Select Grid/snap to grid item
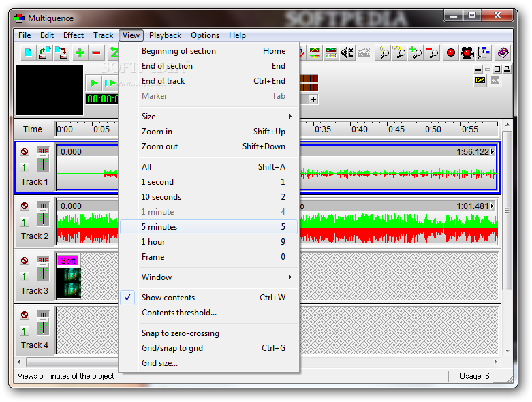532x402 pixels. [x=208, y=348]
